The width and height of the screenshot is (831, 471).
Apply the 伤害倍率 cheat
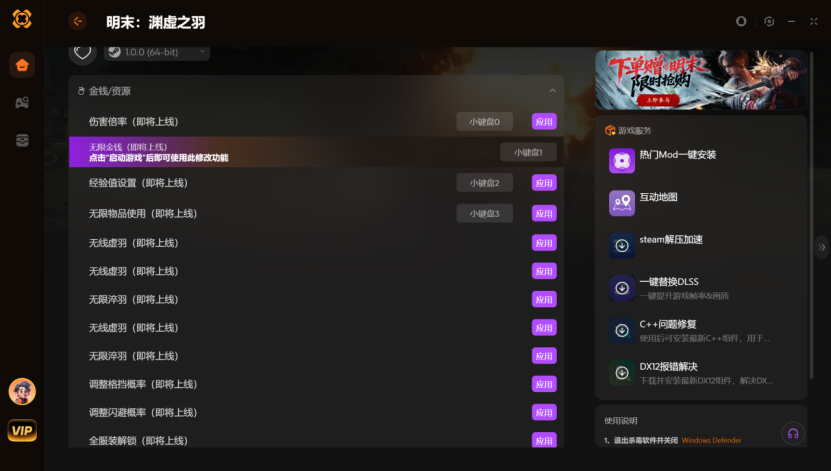tap(544, 121)
